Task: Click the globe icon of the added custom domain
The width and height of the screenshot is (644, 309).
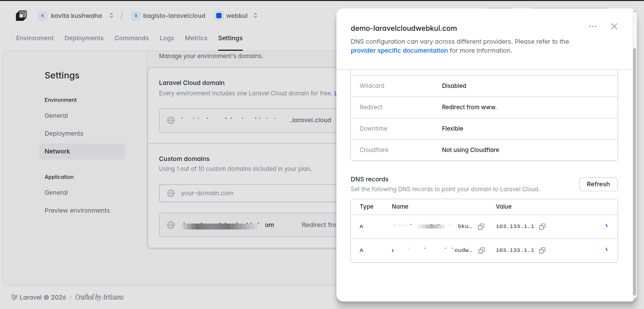Action: (171, 225)
